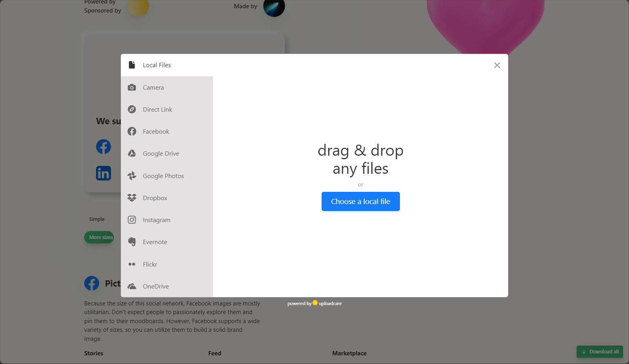Click the Stories column heading
629x364 pixels.
pos(94,353)
